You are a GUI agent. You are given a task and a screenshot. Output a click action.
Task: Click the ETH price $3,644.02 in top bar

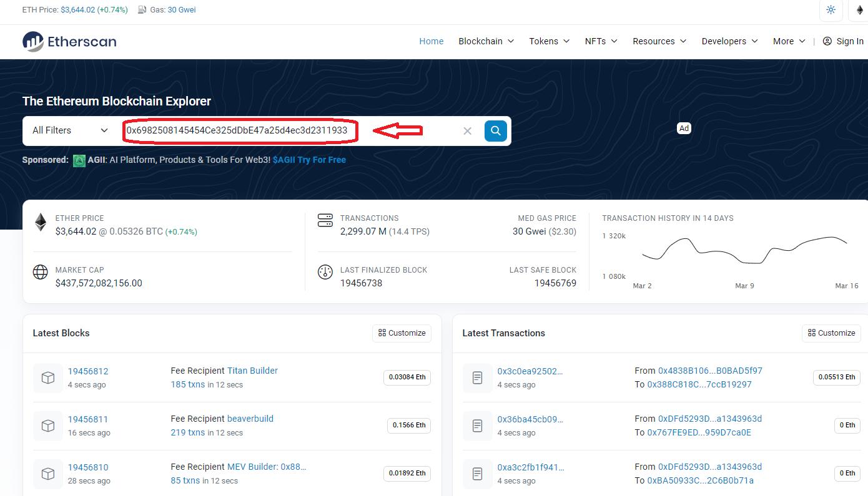77,10
